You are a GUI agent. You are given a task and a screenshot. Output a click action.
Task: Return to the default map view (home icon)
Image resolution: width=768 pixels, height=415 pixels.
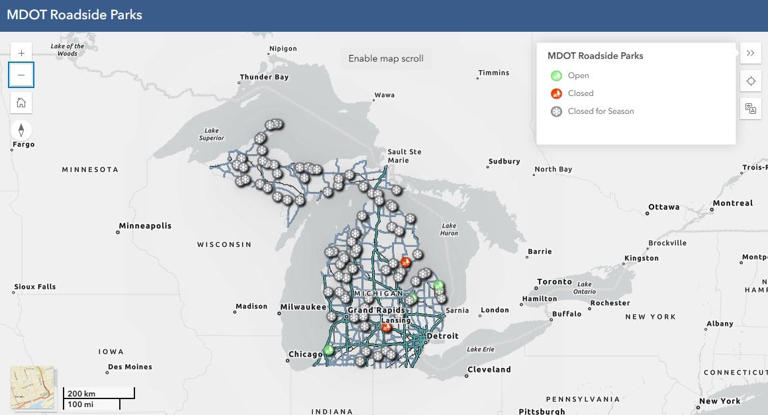point(21,102)
